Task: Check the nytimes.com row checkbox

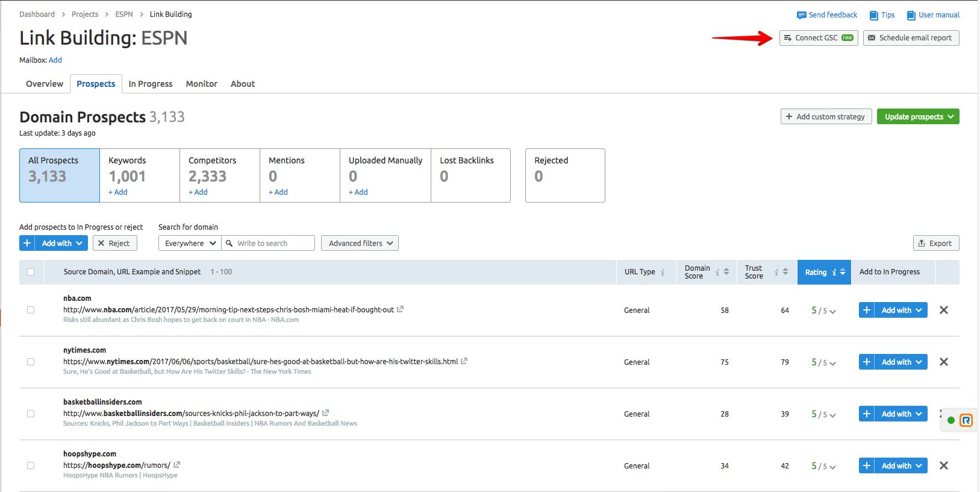Action: 31,362
